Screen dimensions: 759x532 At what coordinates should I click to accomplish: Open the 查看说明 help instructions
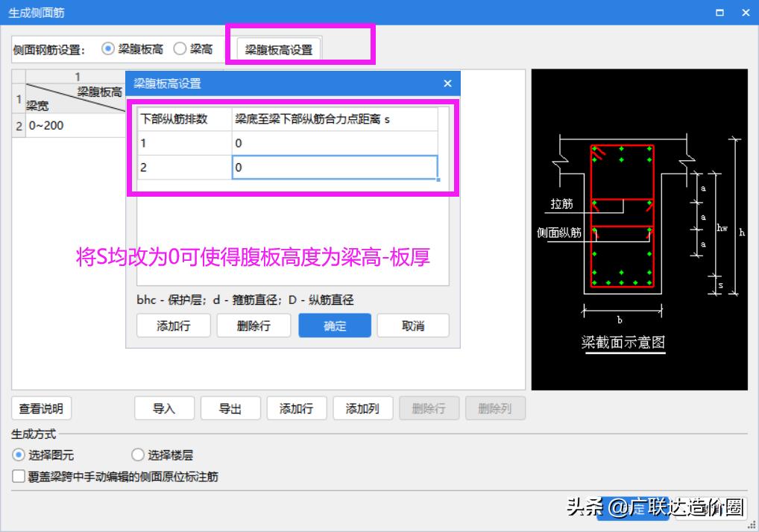41,408
